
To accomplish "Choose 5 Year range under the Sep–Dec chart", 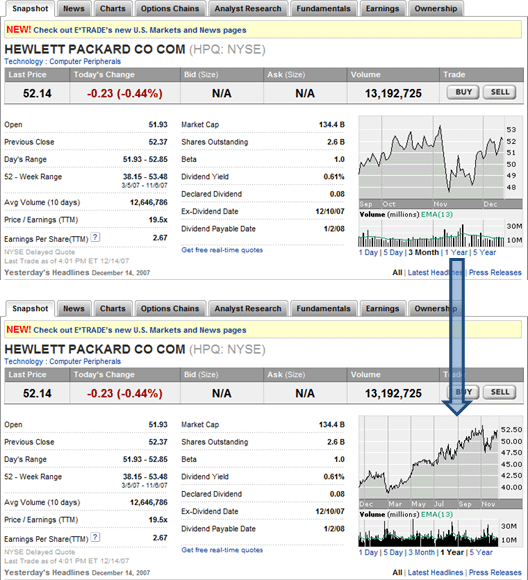I will point(484,252).
